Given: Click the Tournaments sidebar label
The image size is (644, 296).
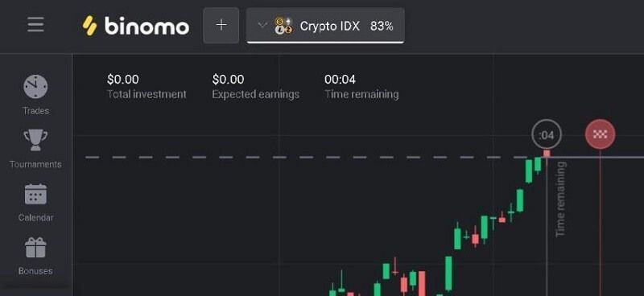Looking at the screenshot, I should (x=35, y=164).
